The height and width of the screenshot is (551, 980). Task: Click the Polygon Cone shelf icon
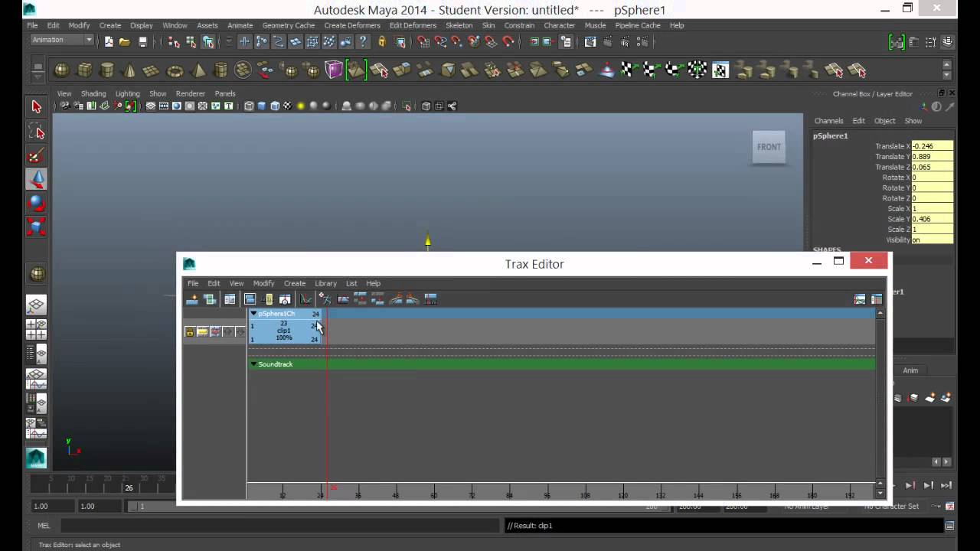129,70
